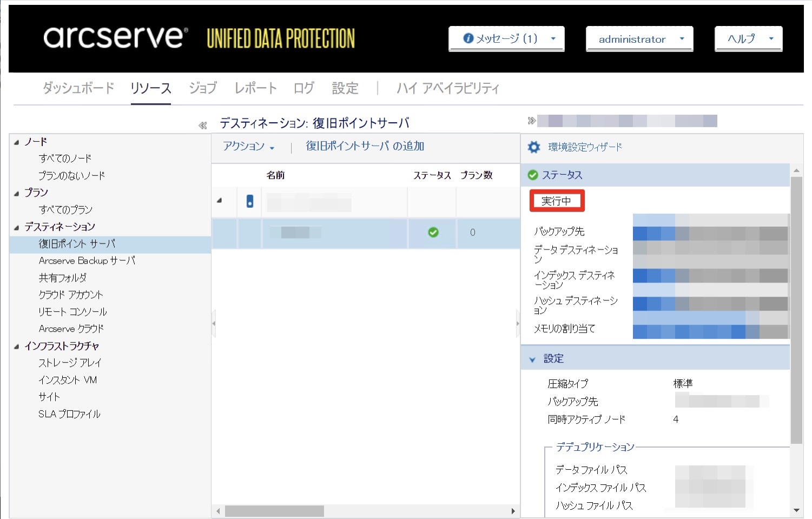Open 環境設定ウィザード link
This screenshot has height=519, width=812.
585,147
